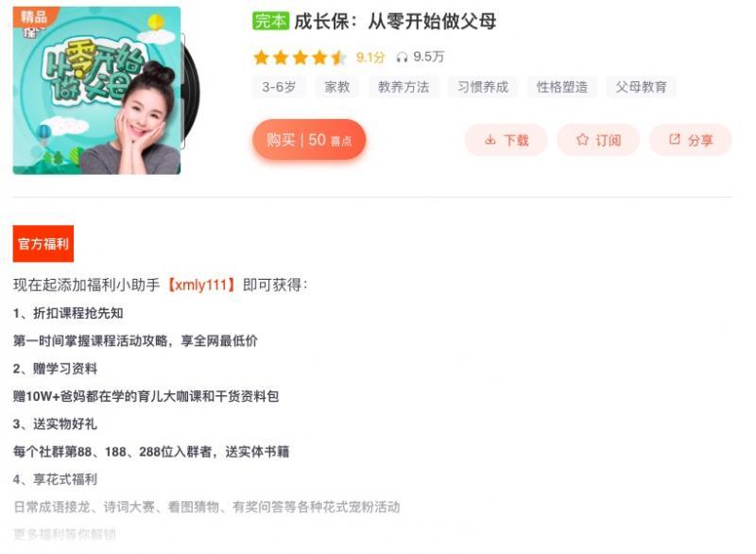
Task: Open the 家教 tag
Action: [337, 87]
